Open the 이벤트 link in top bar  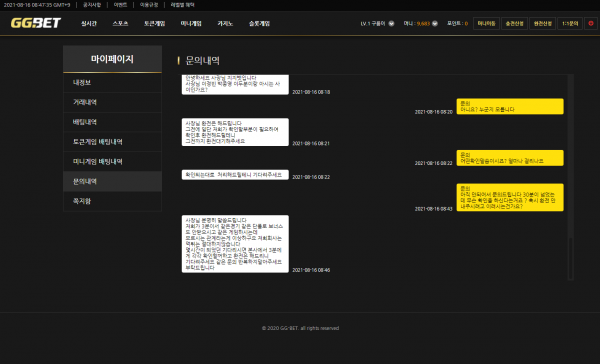120,5
